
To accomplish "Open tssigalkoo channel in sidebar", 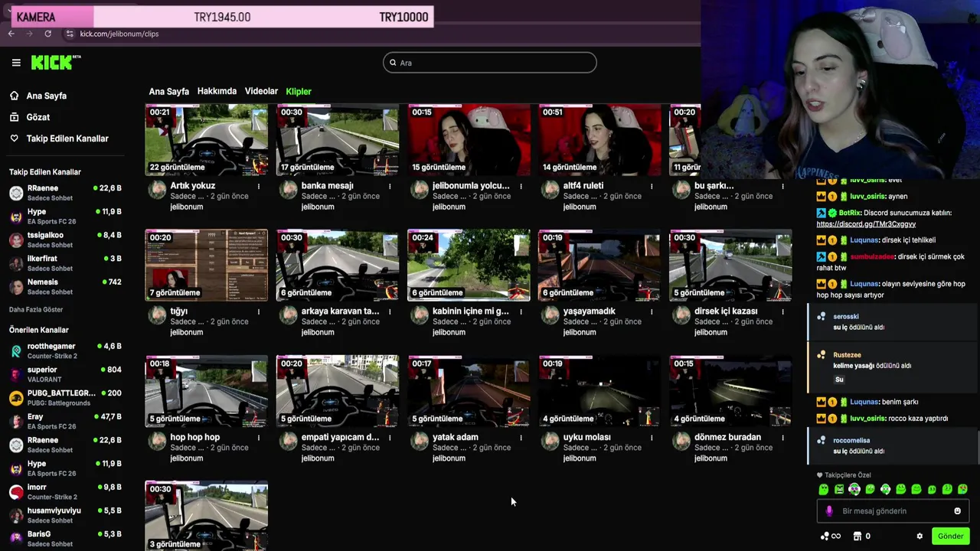I will (65, 240).
